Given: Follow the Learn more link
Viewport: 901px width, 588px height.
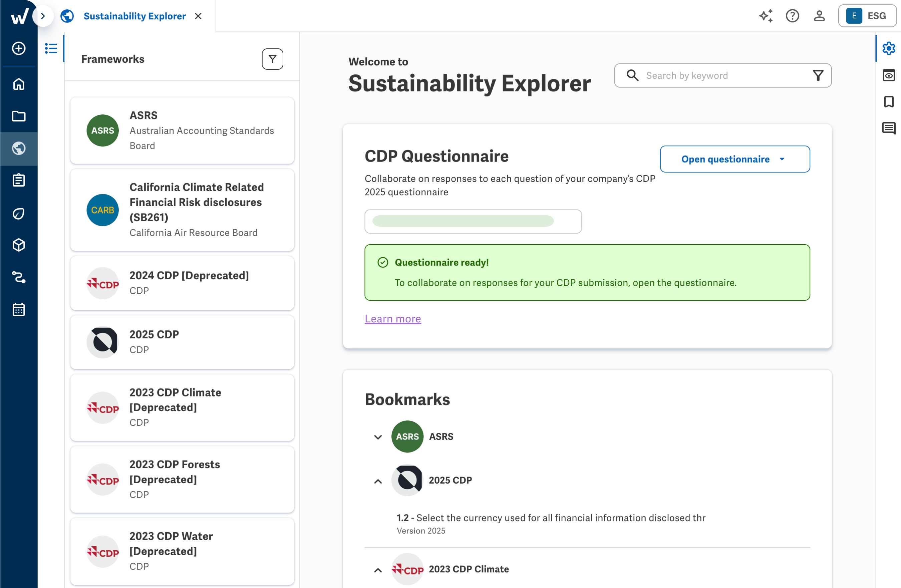Looking at the screenshot, I should tap(392, 318).
